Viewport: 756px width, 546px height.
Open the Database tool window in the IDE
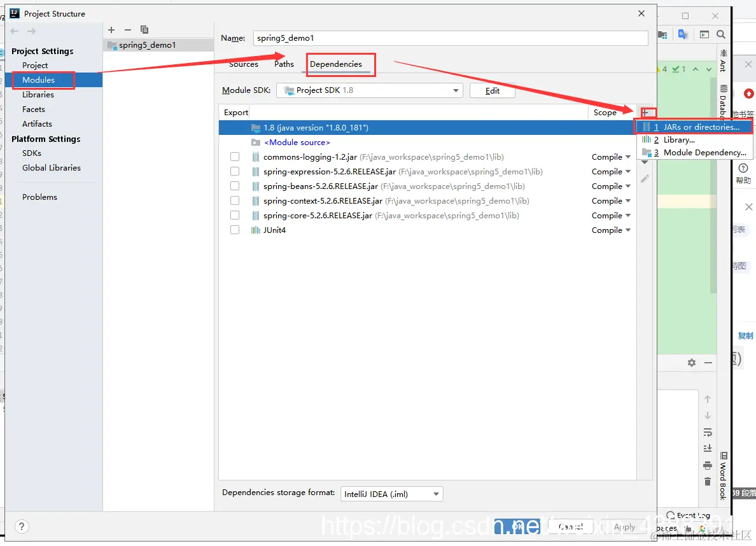click(x=723, y=102)
